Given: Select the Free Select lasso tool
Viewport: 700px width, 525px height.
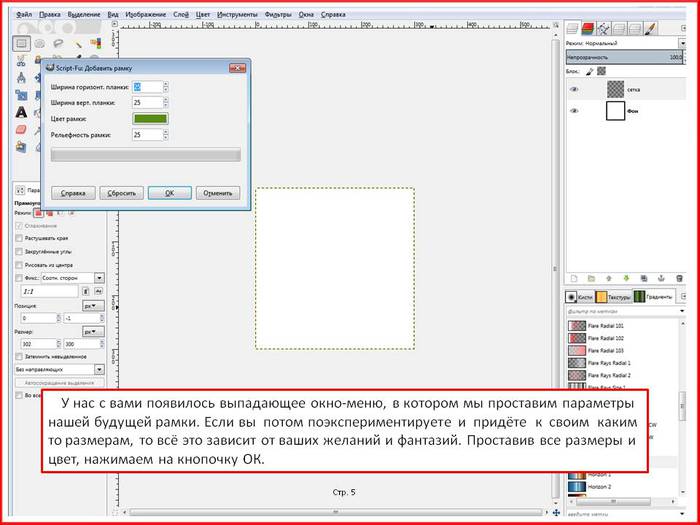Looking at the screenshot, I should click(58, 43).
